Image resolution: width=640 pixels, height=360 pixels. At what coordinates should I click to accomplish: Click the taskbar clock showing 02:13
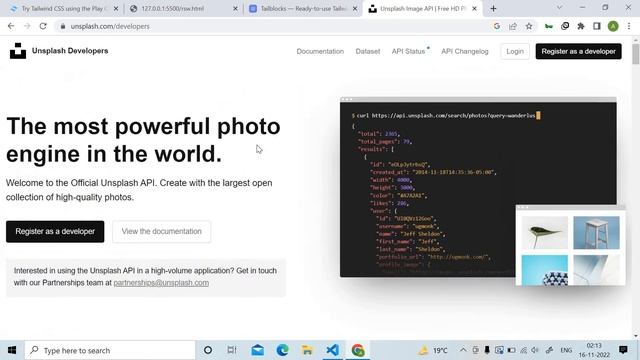point(594,350)
